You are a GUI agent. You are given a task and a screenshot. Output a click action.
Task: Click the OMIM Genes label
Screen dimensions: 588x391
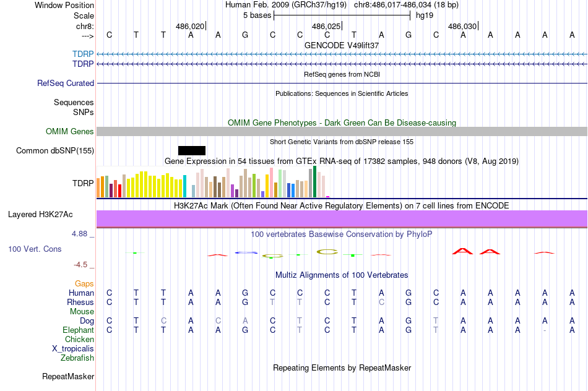coord(69,132)
